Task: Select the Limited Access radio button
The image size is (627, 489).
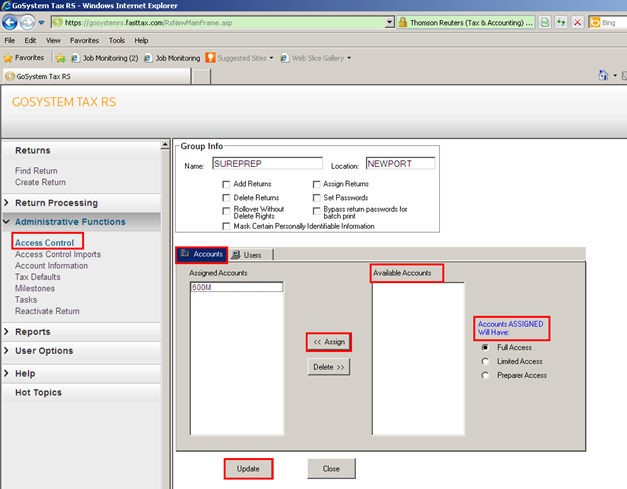Action: click(486, 361)
